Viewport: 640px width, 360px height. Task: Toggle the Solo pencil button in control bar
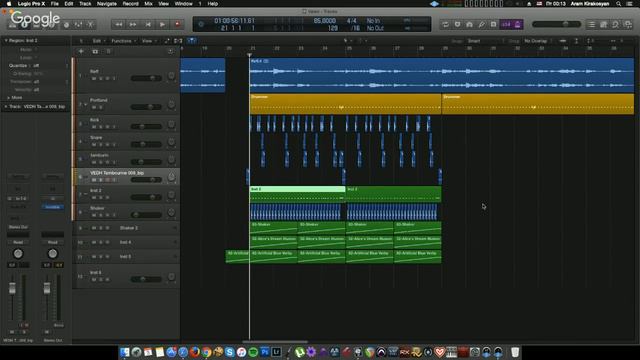[x=482, y=24]
